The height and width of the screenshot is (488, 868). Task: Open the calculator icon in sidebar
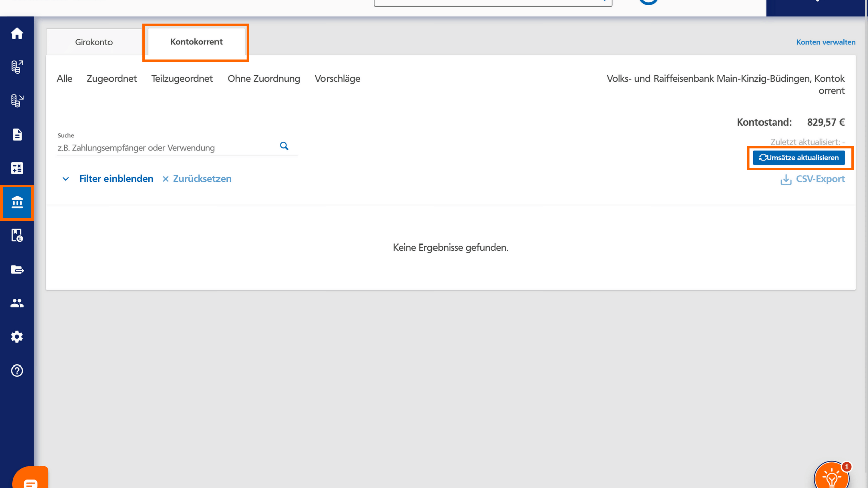coord(17,168)
